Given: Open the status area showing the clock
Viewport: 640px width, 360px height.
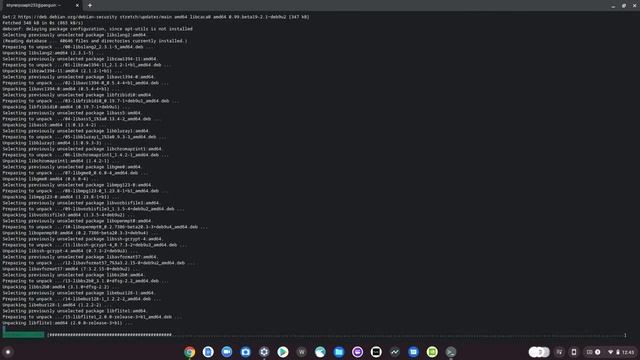Looking at the screenshot, I should tap(610, 352).
